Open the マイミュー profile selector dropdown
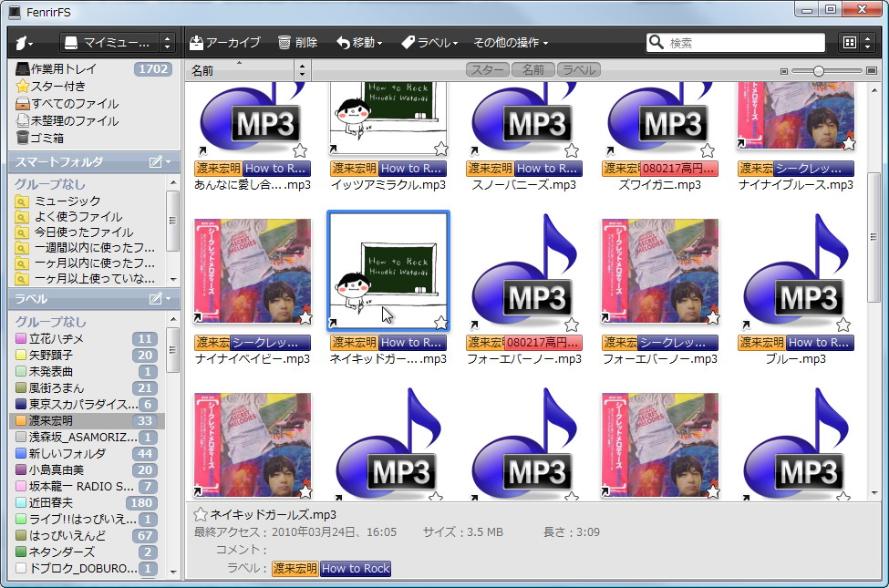Screen dimensions: 889x588 (x=118, y=43)
